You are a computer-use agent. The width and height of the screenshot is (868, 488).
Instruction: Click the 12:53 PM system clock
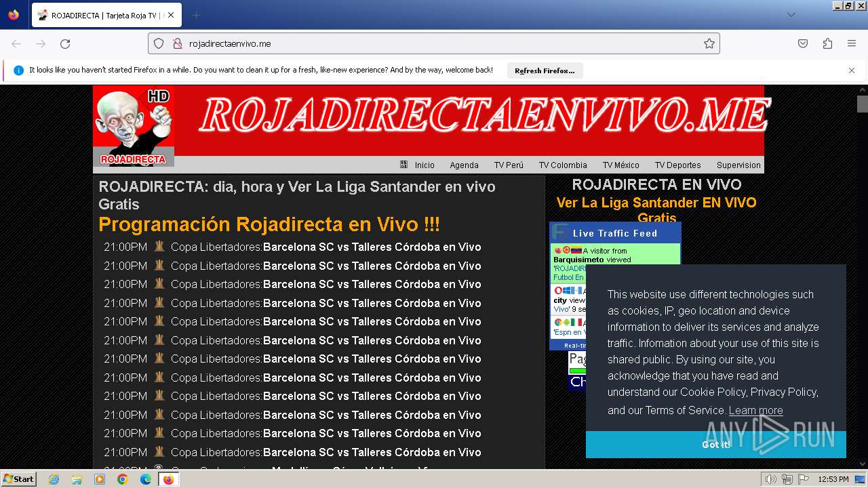click(x=833, y=479)
